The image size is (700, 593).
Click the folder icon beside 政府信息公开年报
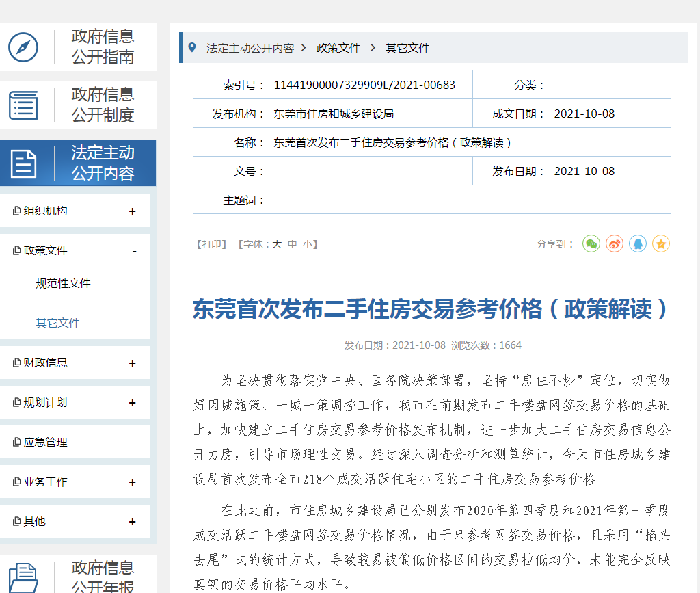(x=23, y=578)
